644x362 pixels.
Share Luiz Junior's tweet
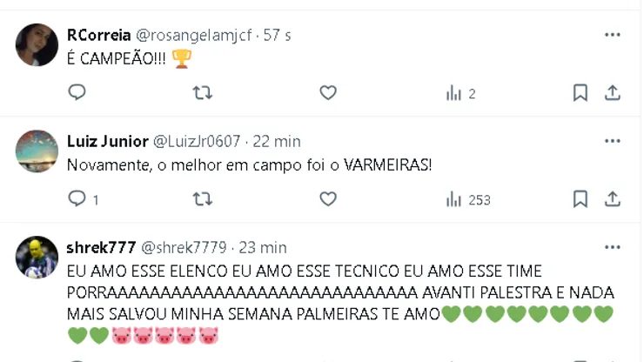tap(613, 199)
